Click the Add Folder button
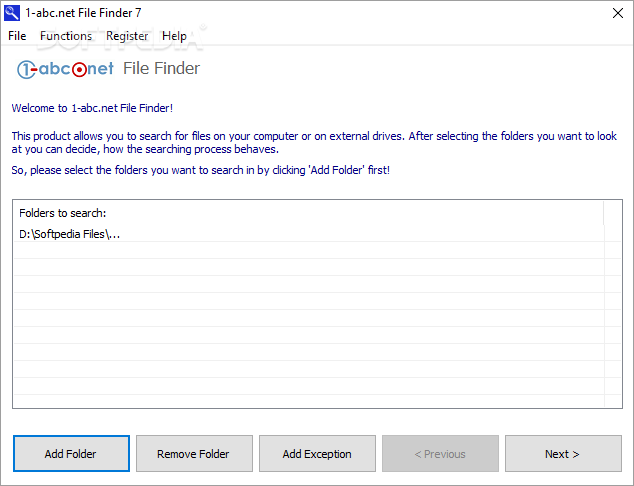This screenshot has width=634, height=486. (x=71, y=454)
